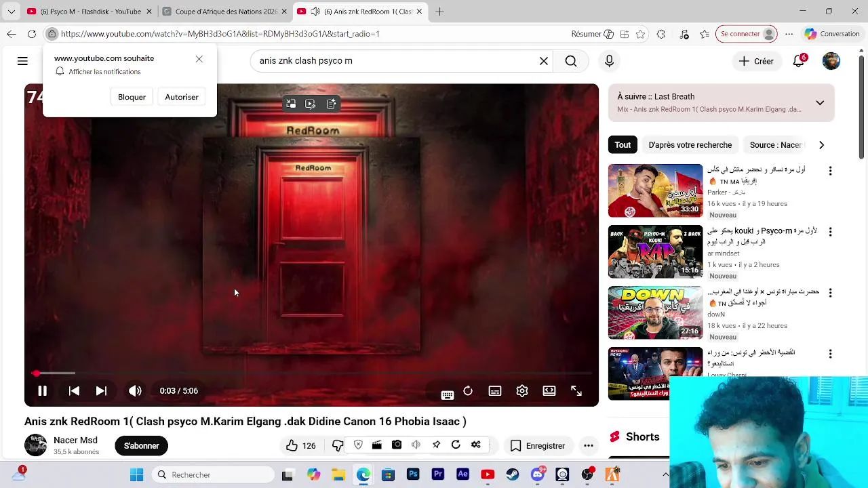Viewport: 868px width, 488px height.
Task: Click the thumbs-up like button (126)
Action: [300, 445]
